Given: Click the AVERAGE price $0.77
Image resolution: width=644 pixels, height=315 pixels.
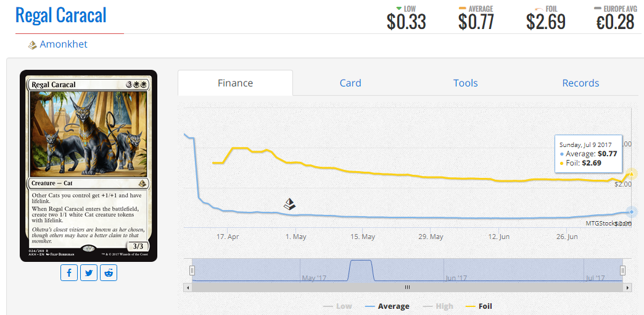Looking at the screenshot, I should [x=476, y=22].
